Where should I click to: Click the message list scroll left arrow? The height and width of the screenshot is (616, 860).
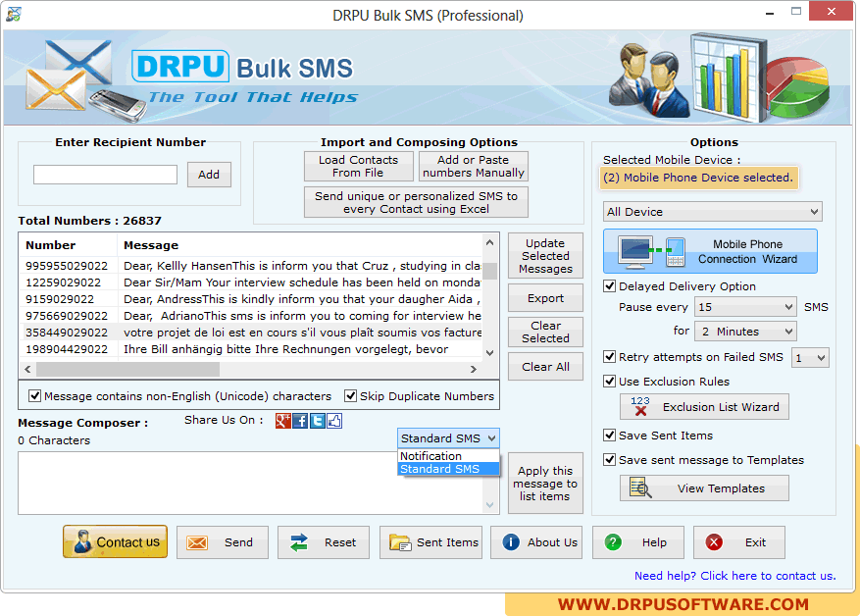click(x=27, y=369)
